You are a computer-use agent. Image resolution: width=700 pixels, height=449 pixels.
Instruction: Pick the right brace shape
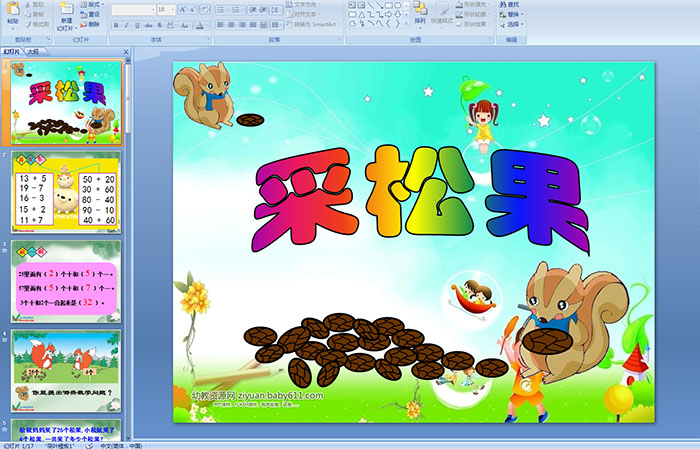click(397, 23)
